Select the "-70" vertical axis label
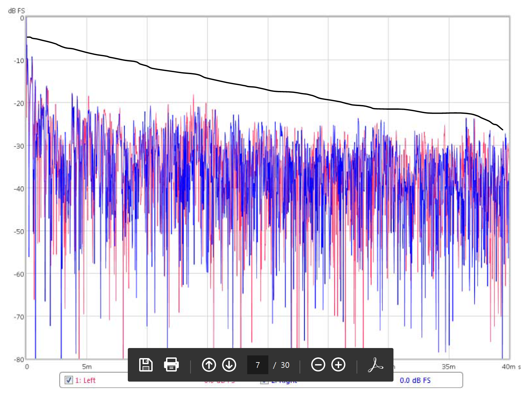Image resolution: width=532 pixels, height=393 pixels. 19,317
